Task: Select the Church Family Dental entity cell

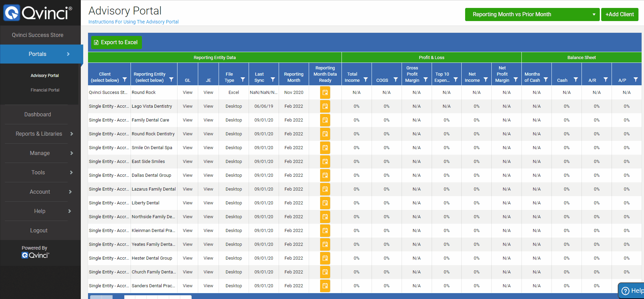Action: coord(154,272)
